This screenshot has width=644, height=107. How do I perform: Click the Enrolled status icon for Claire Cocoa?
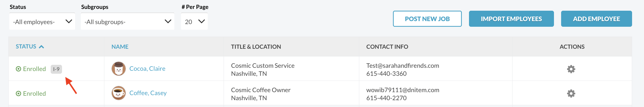click(18, 69)
